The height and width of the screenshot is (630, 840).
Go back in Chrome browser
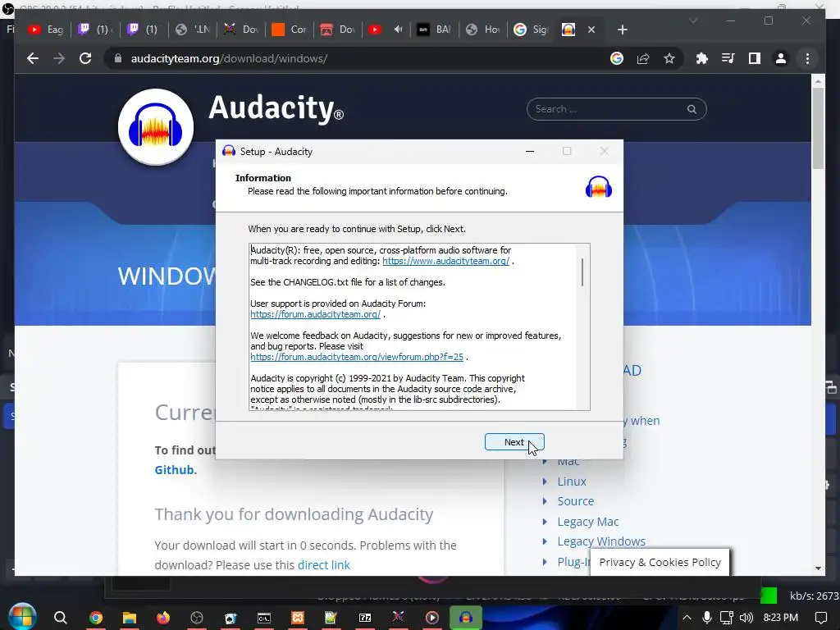click(33, 58)
